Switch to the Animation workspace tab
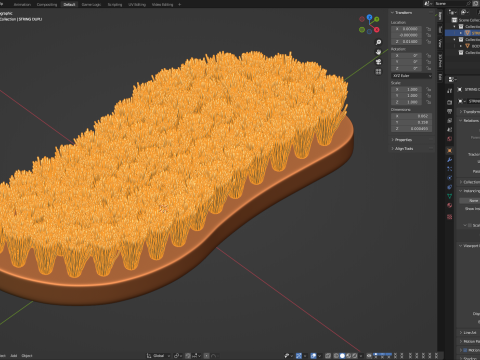 click(x=22, y=5)
